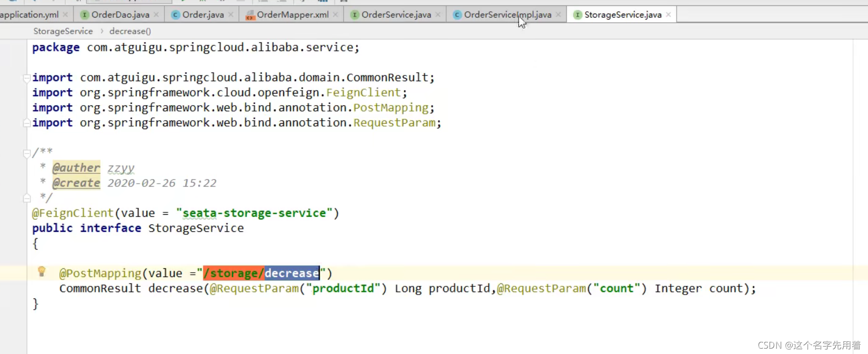The width and height of the screenshot is (868, 354).
Task: Collapse the import statements fold marker
Action: tap(27, 77)
